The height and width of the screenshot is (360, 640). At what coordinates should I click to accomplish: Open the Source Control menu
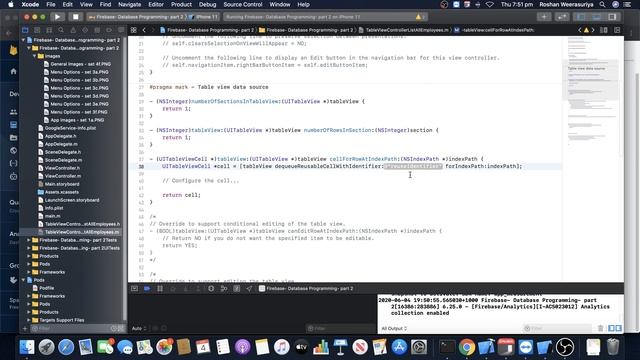pos(243,4)
